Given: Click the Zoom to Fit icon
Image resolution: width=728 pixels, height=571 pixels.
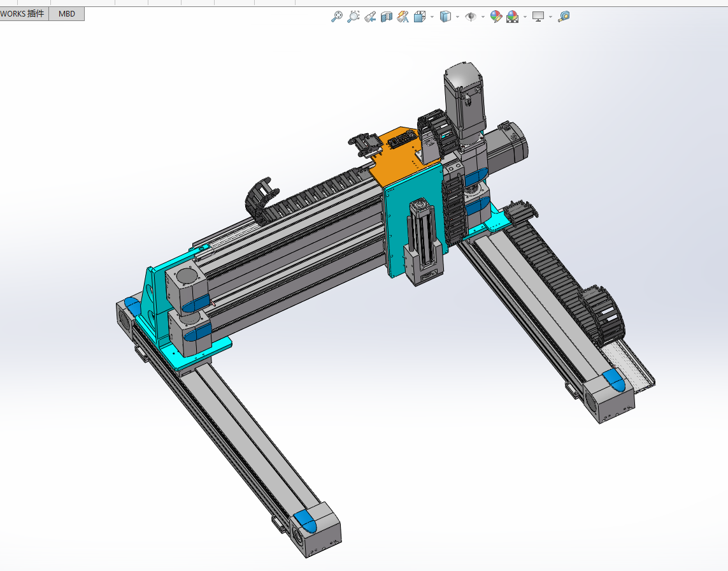Looking at the screenshot, I should pos(337,17).
